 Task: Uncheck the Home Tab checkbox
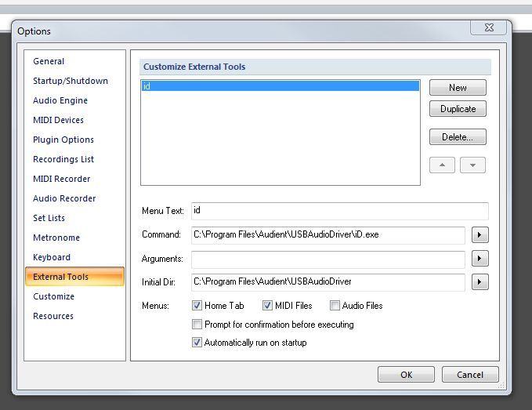click(x=197, y=306)
